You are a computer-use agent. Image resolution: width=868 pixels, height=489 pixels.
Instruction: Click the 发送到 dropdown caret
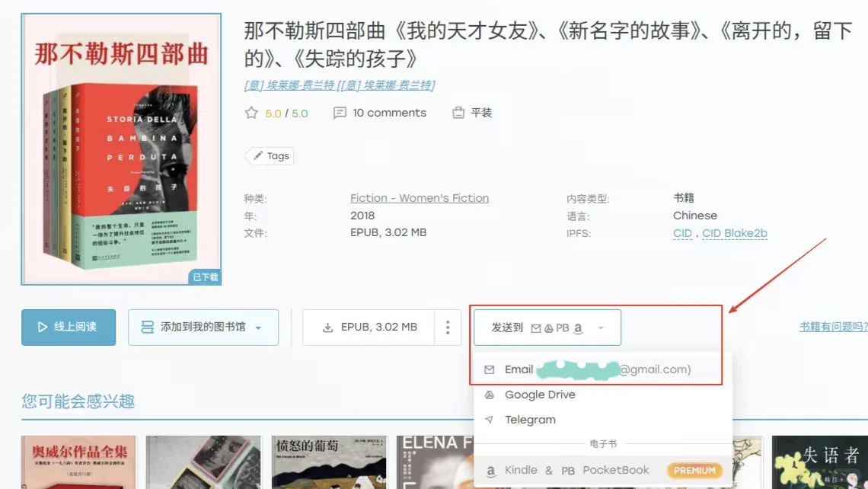point(601,328)
